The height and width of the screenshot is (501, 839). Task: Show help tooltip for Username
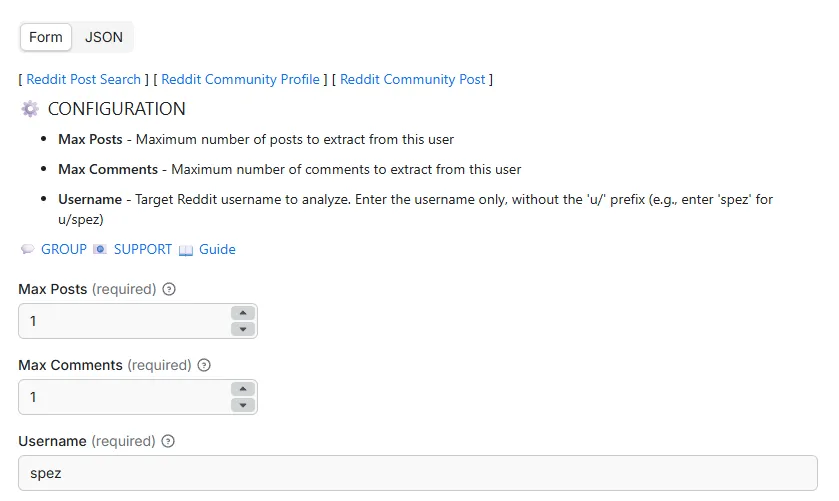168,441
